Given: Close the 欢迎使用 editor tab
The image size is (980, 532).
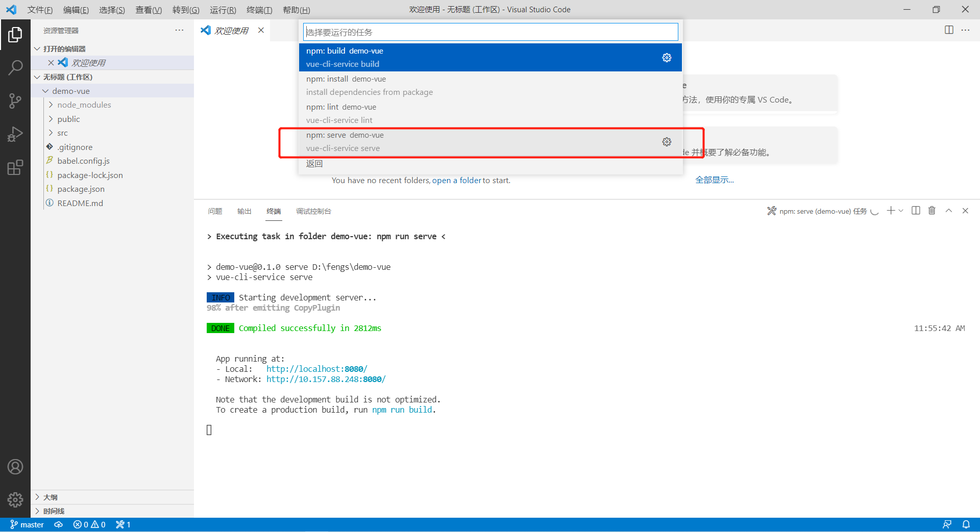Looking at the screenshot, I should (x=261, y=31).
